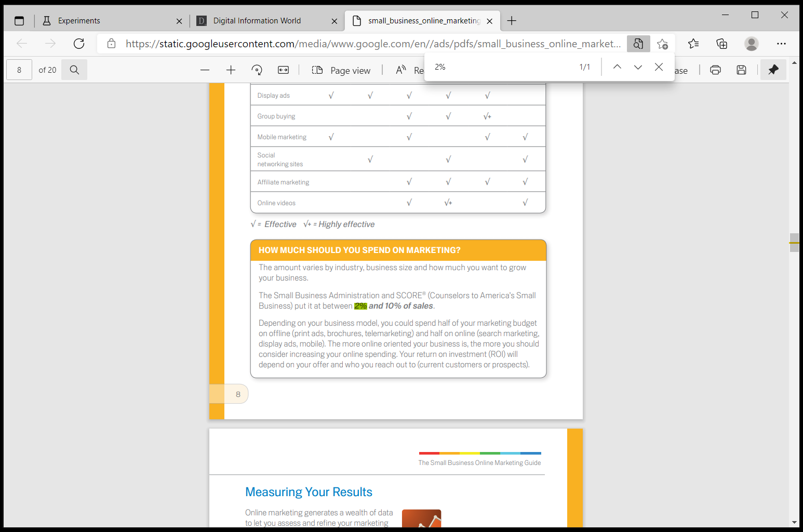Open the Page view dropdown
The width and height of the screenshot is (803, 532).
pos(341,70)
